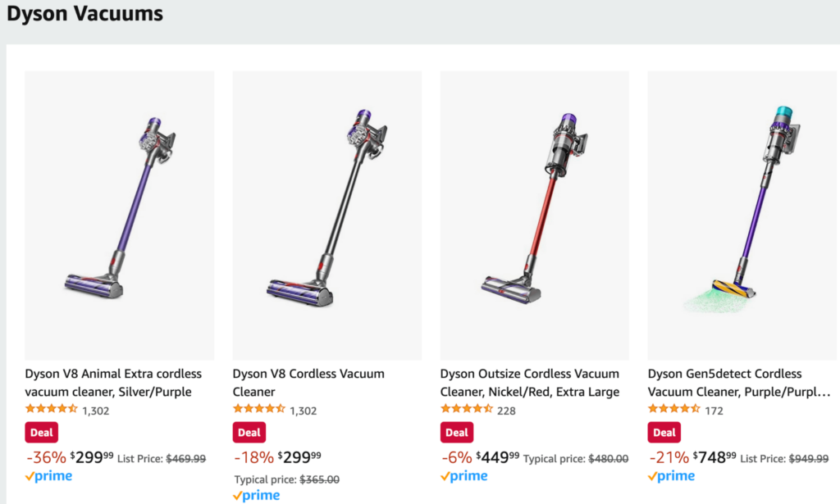The width and height of the screenshot is (840, 504).
Task: Click the $449.99 price of Dyson Outsize
Action: coord(498,457)
